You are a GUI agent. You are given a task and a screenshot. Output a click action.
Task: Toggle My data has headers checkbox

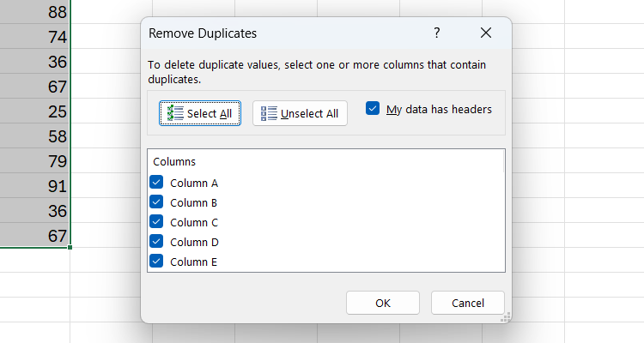[x=373, y=109]
